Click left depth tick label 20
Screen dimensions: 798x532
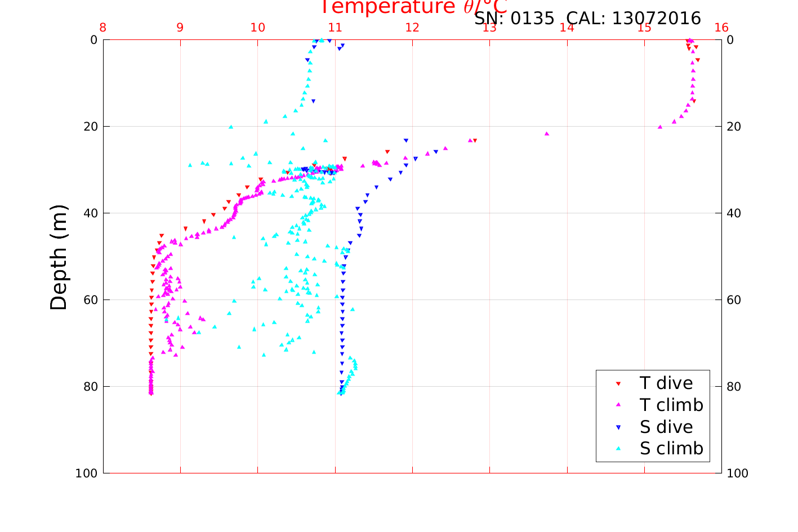[x=90, y=127]
